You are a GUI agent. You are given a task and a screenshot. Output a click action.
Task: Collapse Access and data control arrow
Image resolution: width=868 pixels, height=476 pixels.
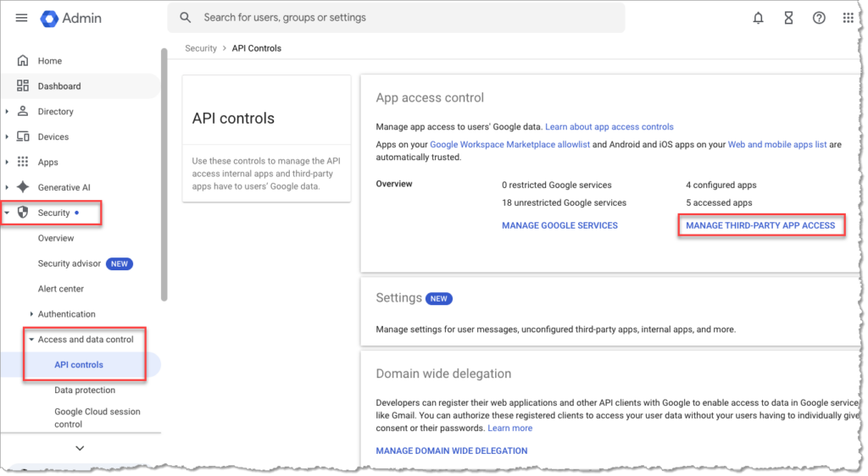pos(31,340)
